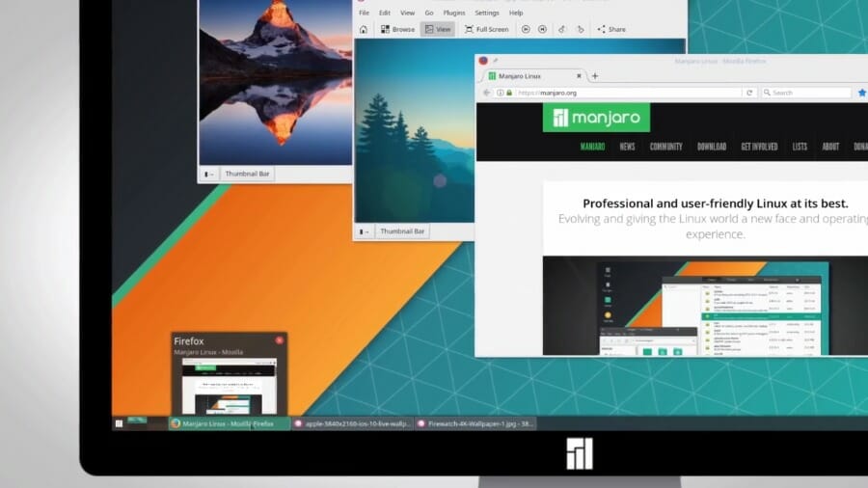Expand sidebar dropdown beside mountain Thumbnail Bar
The image size is (868, 488).
208,174
